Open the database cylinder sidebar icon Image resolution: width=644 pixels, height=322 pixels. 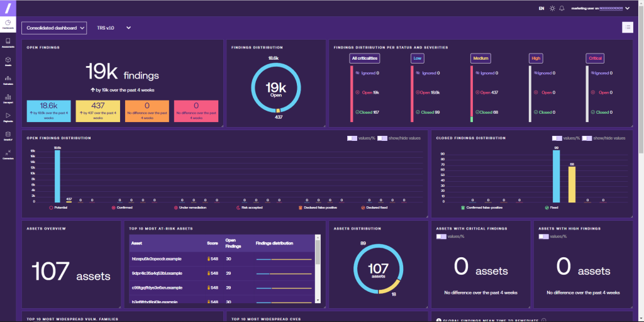[x=8, y=136]
